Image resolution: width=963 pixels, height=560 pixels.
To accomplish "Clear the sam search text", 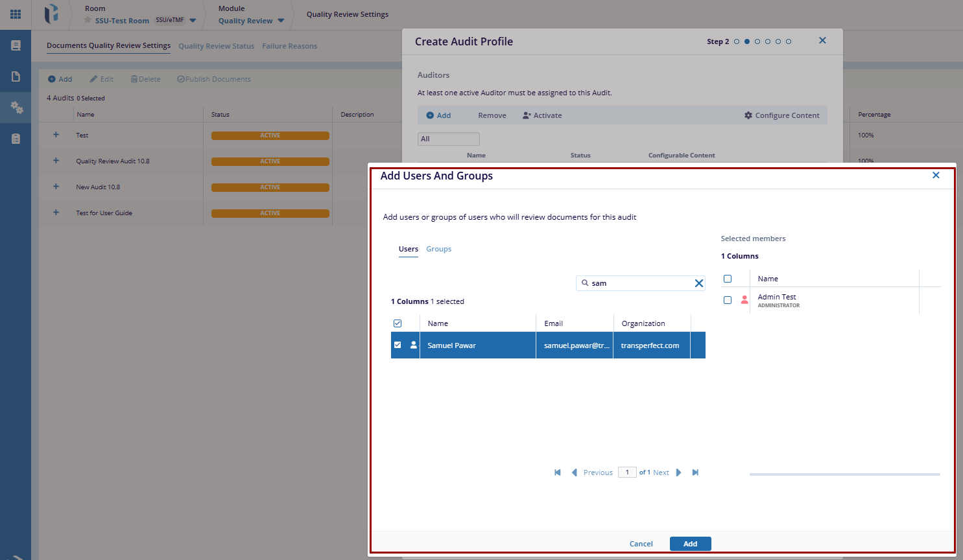I will click(698, 283).
